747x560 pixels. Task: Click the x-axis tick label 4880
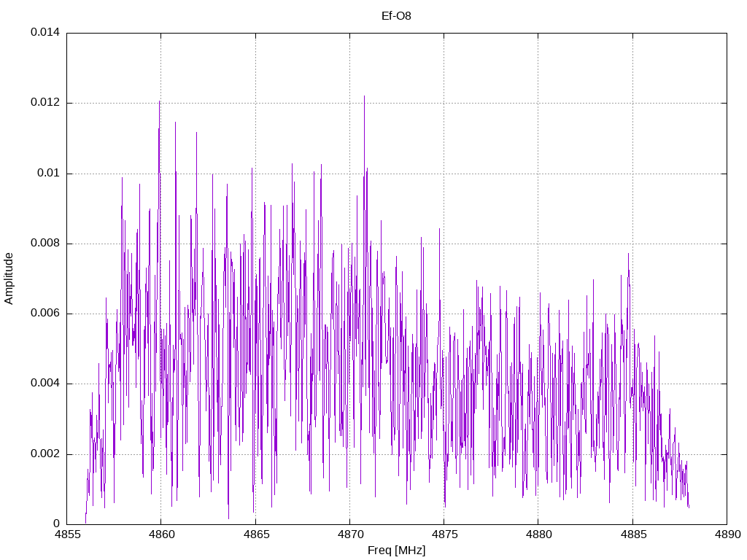538,534
